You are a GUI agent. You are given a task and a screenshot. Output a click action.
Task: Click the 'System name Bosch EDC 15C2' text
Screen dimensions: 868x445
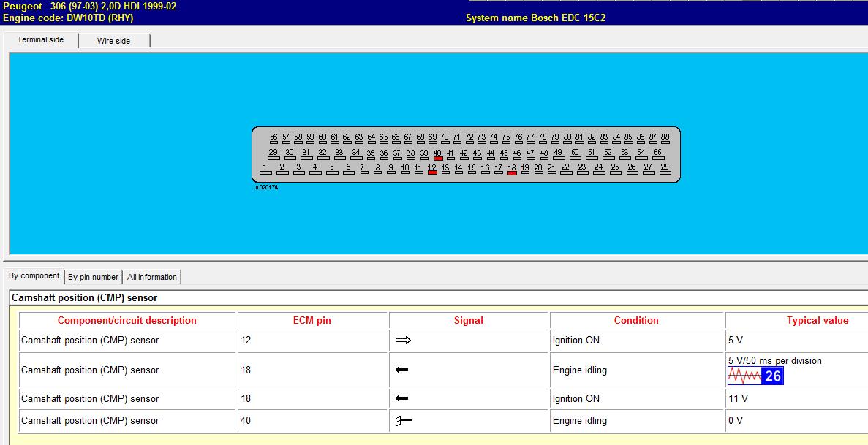535,18
